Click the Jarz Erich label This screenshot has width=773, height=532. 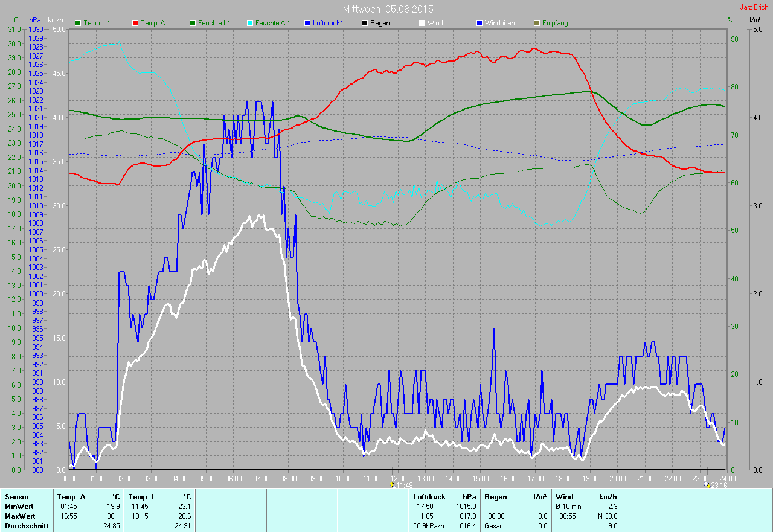[754, 7]
